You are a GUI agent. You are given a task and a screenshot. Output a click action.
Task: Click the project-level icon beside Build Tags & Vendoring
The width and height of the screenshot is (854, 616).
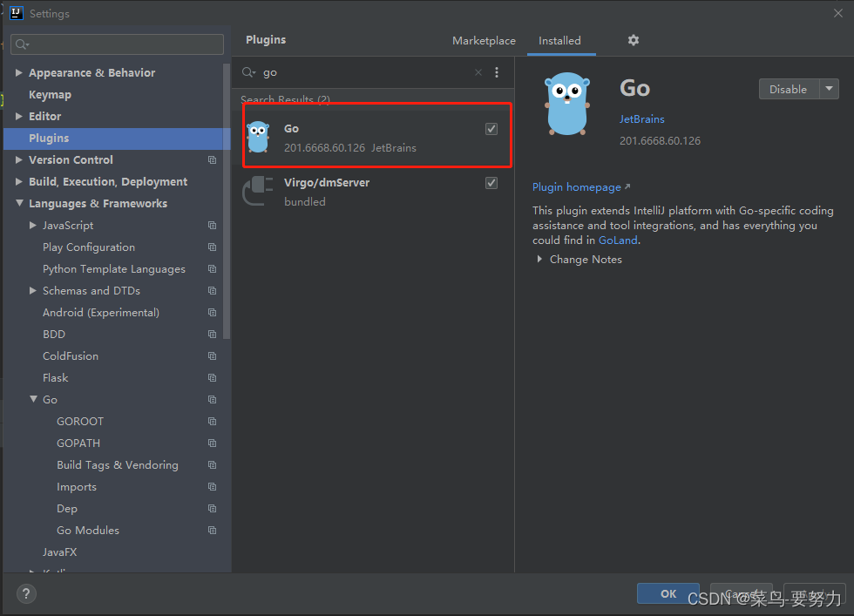tap(213, 464)
